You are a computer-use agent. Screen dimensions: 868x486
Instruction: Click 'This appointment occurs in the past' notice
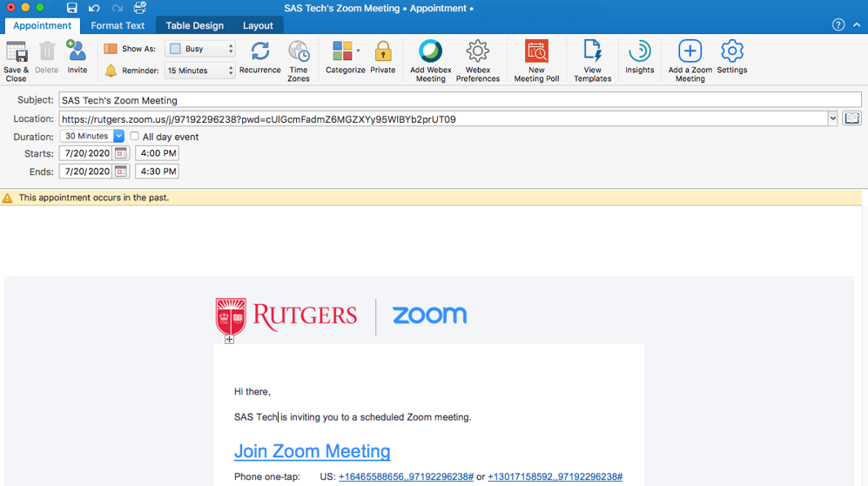tap(93, 198)
